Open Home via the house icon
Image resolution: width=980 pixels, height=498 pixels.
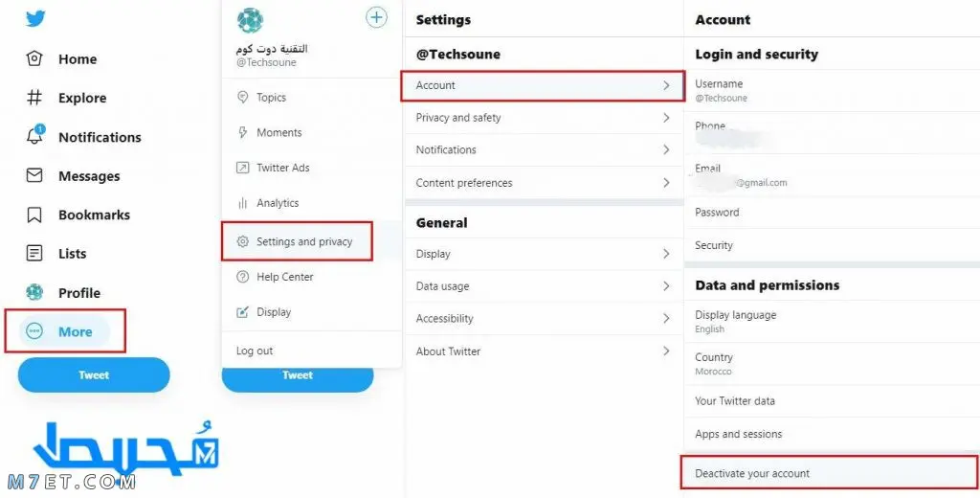34,58
